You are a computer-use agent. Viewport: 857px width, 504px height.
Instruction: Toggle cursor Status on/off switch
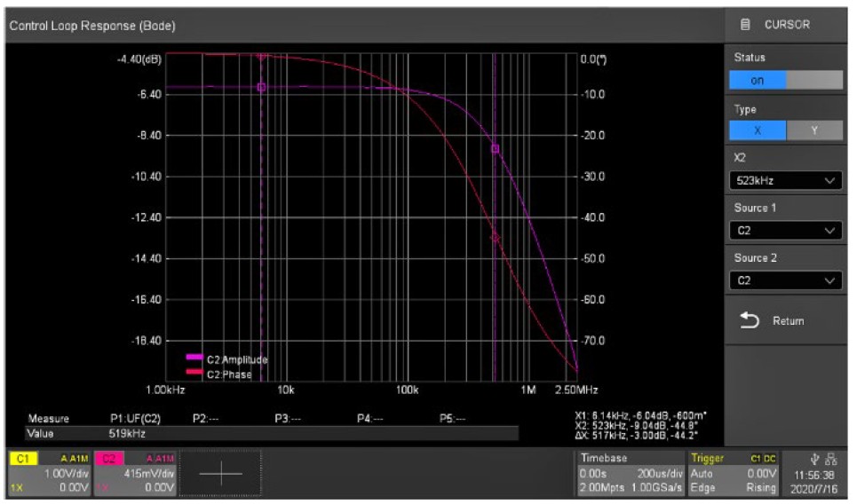pos(785,80)
